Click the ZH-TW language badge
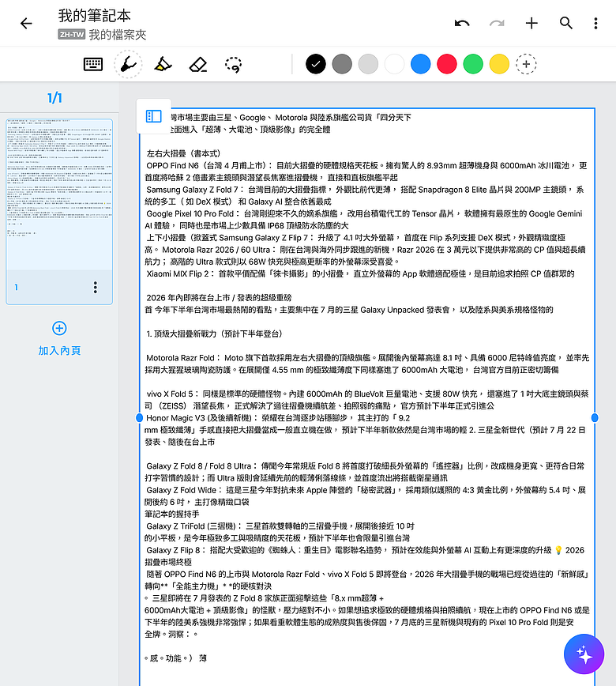This screenshot has height=686, width=616. click(71, 35)
